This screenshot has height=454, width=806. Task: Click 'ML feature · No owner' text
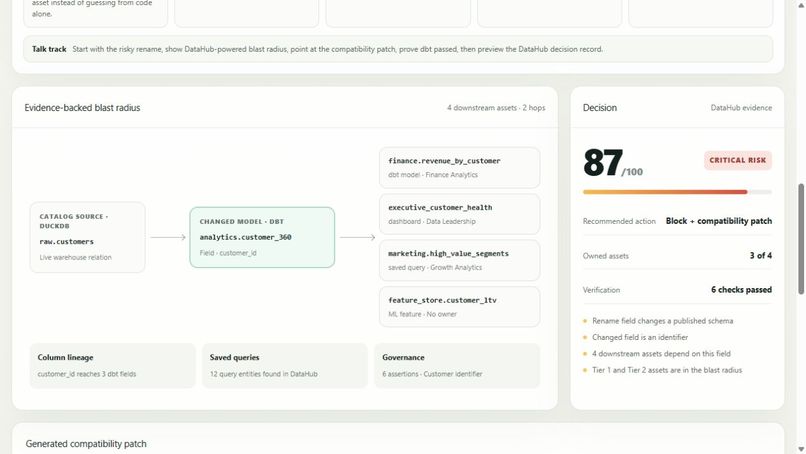click(423, 314)
